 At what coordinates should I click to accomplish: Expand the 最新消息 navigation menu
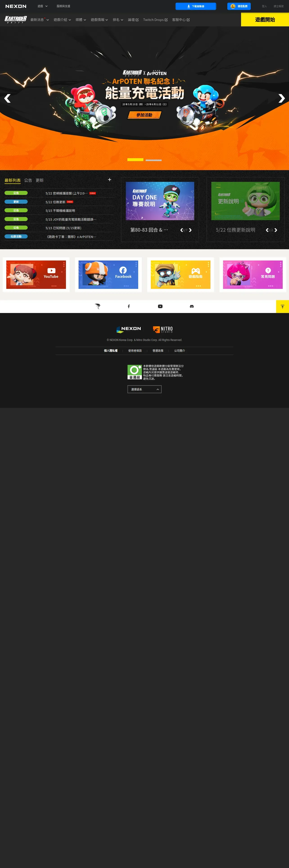(x=40, y=20)
